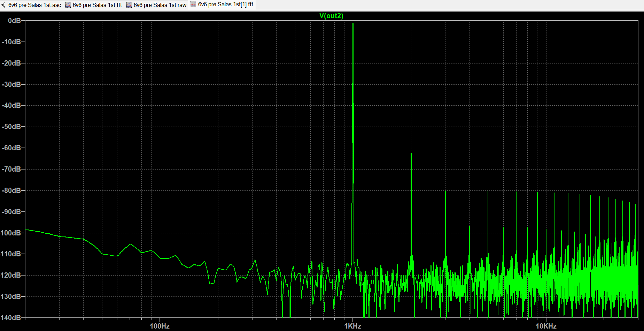Click the icon on the 1st[1].fft tab
Viewport: 644px width, 331px height.
click(193, 5)
